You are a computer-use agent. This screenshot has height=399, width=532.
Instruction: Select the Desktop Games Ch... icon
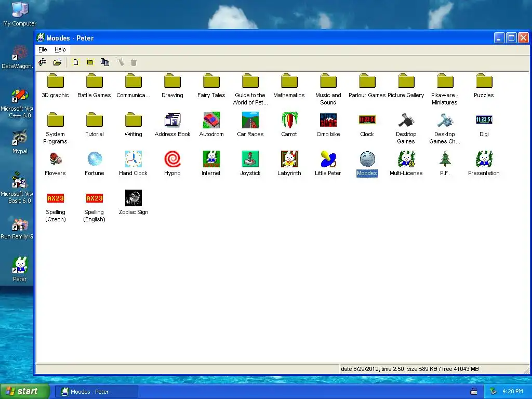point(445,120)
